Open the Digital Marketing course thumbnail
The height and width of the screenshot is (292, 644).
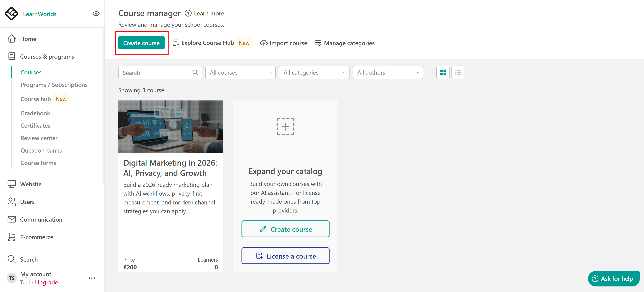point(171,127)
